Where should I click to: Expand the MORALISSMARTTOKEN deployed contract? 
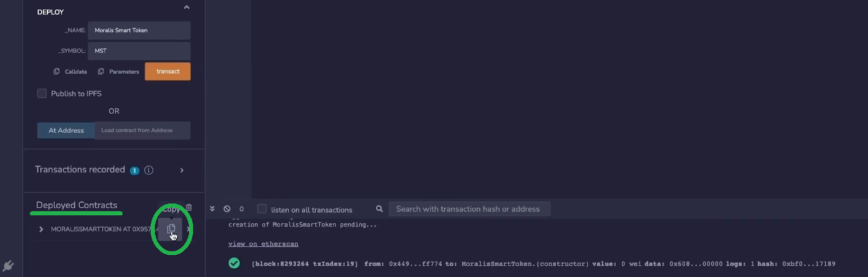coord(41,229)
